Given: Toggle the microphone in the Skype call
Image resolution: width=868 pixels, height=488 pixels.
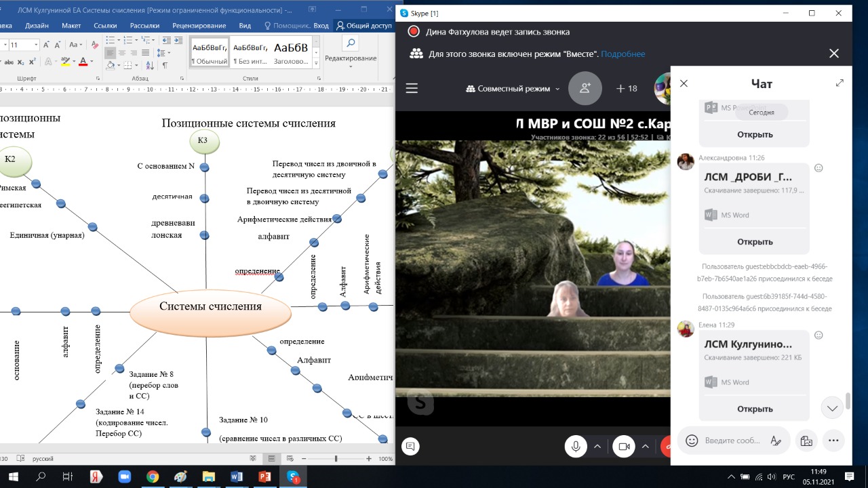Looking at the screenshot, I should 576,446.
